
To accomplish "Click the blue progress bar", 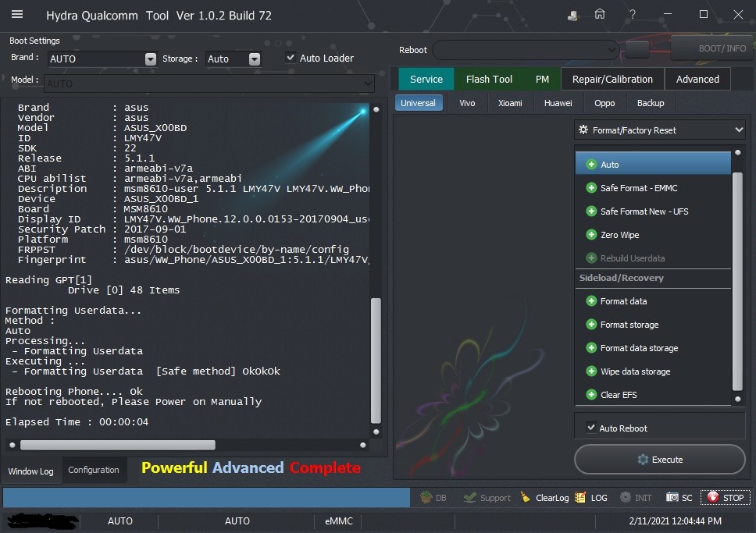I will click(206, 497).
